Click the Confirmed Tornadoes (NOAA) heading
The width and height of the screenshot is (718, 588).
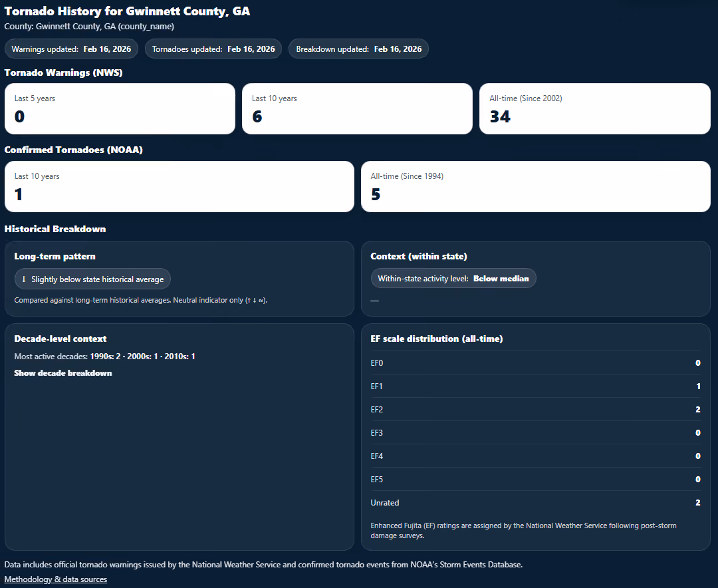pyautogui.click(x=73, y=150)
